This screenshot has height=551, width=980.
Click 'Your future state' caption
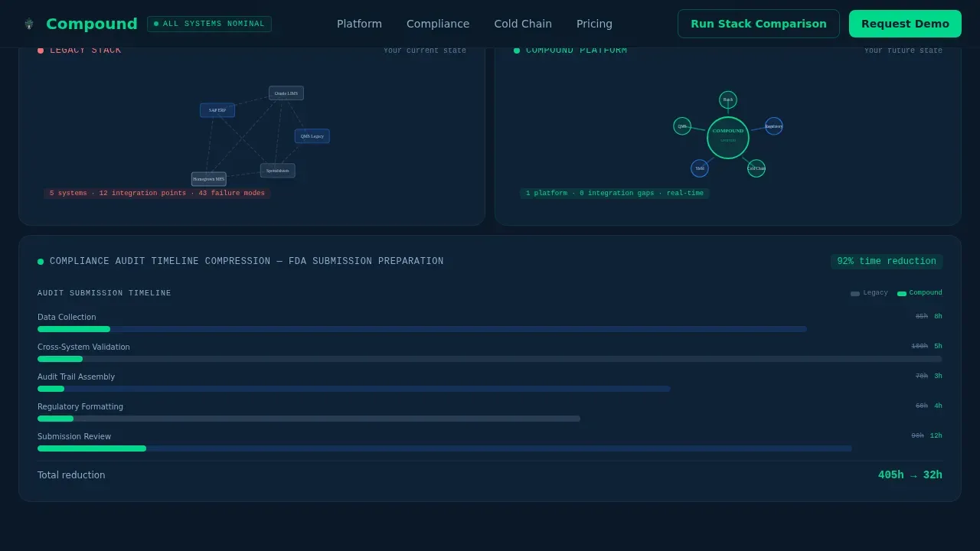[903, 51]
